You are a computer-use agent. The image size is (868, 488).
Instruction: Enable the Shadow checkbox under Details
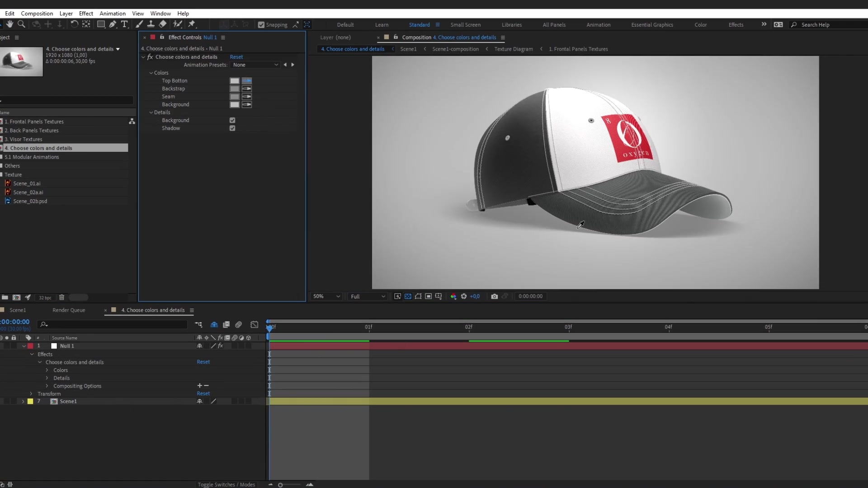pyautogui.click(x=232, y=128)
